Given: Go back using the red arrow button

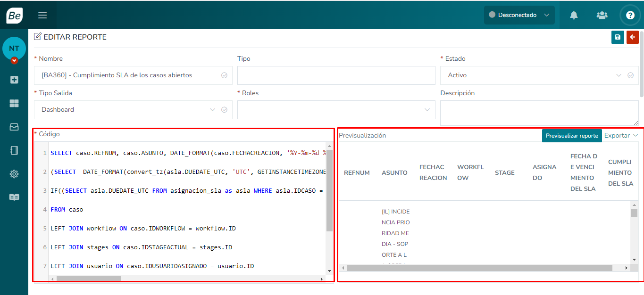Looking at the screenshot, I should click(632, 37).
